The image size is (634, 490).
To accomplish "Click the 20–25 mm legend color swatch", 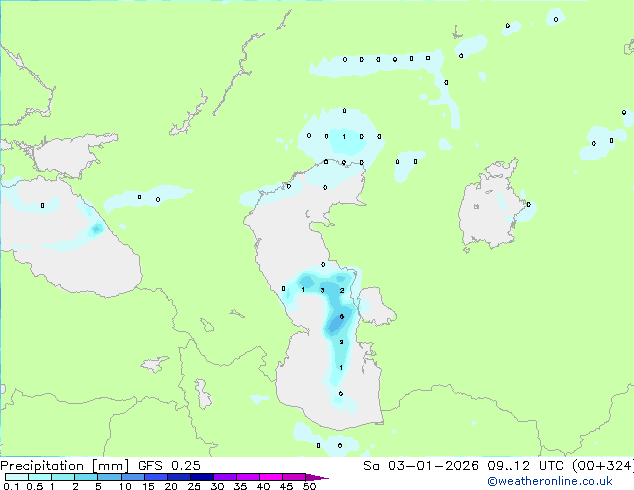I will point(179,477).
